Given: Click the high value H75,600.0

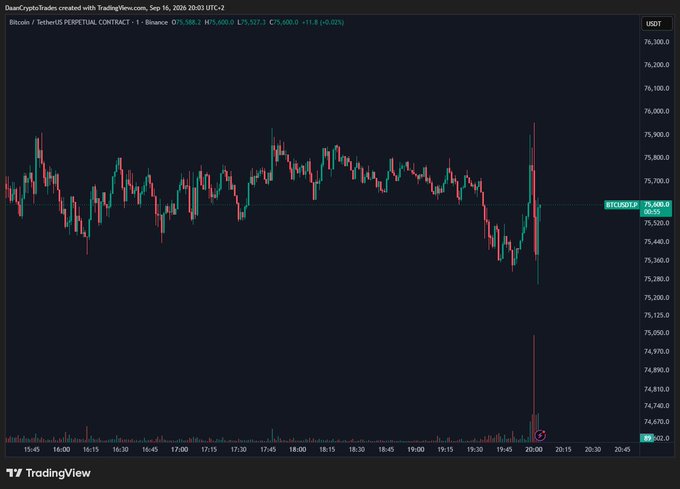Looking at the screenshot, I should click(219, 22).
